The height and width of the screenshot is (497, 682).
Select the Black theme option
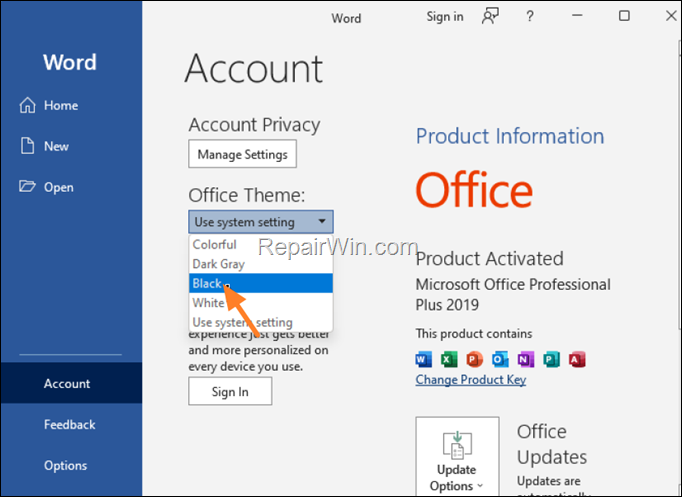click(261, 283)
